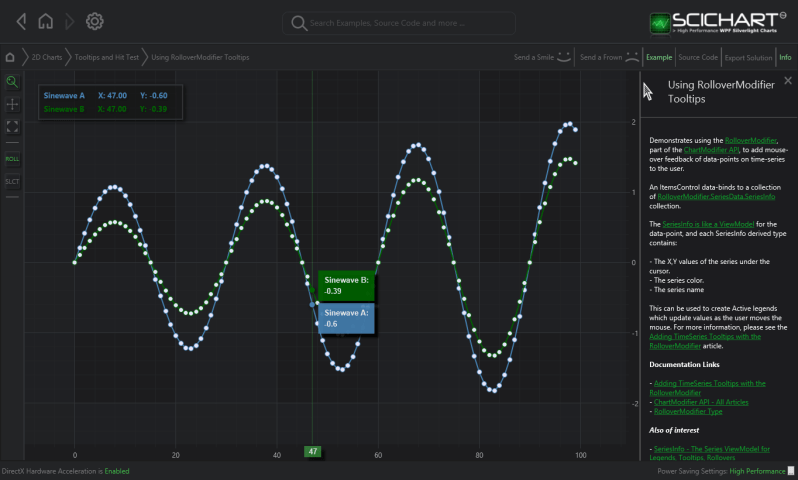
Task: Go forward with the right arrow icon
Action: click(70, 21)
